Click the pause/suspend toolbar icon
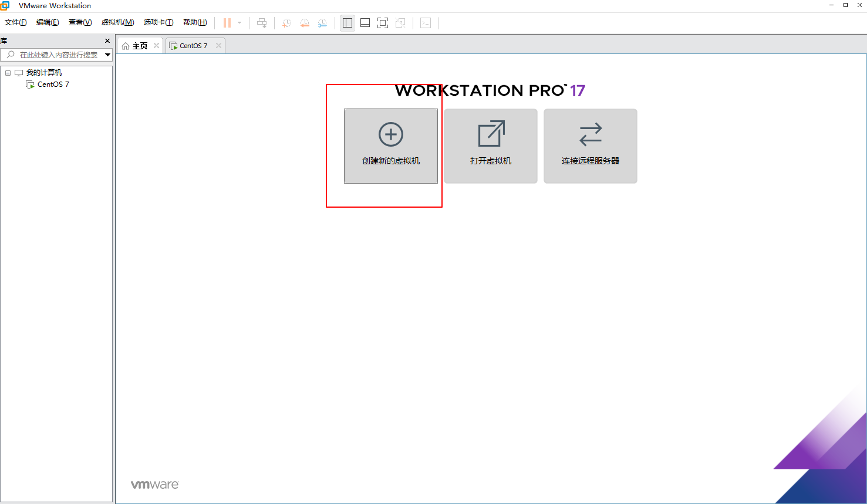 227,23
